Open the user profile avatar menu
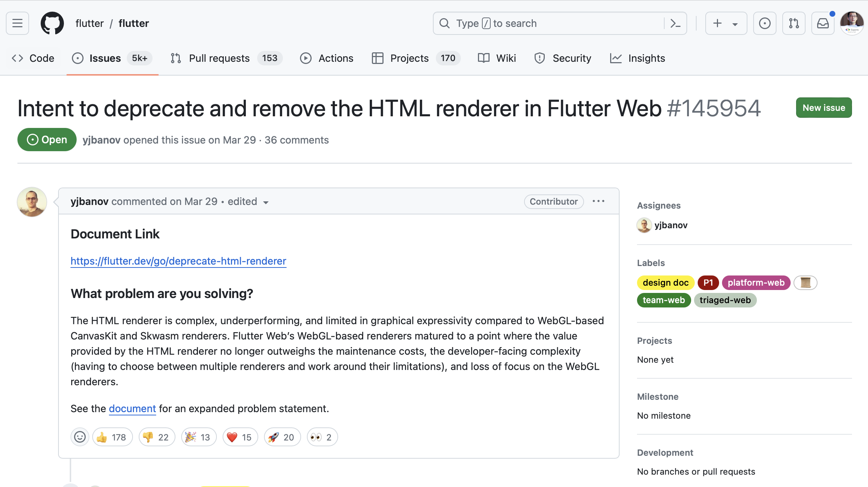 tap(852, 23)
